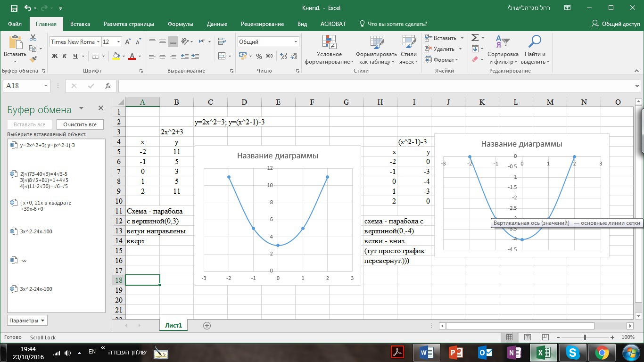The width and height of the screenshot is (644, 362).
Task: Toggle align text left
Action: pos(152,56)
